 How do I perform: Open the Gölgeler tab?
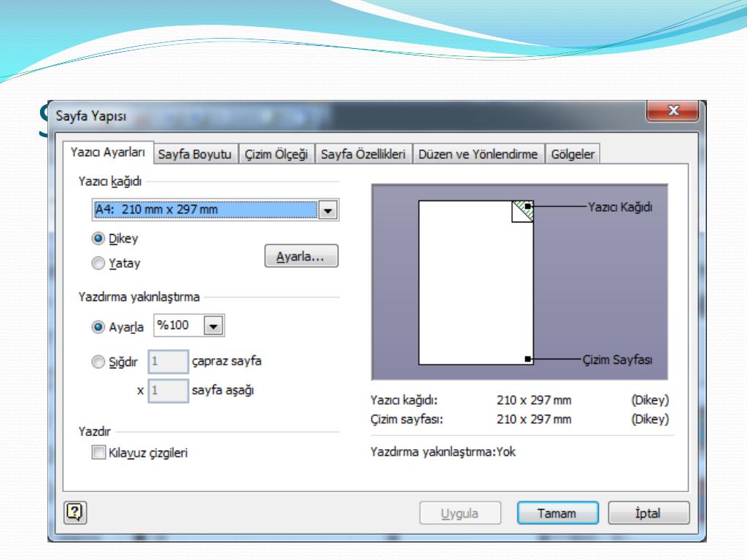[x=573, y=155]
